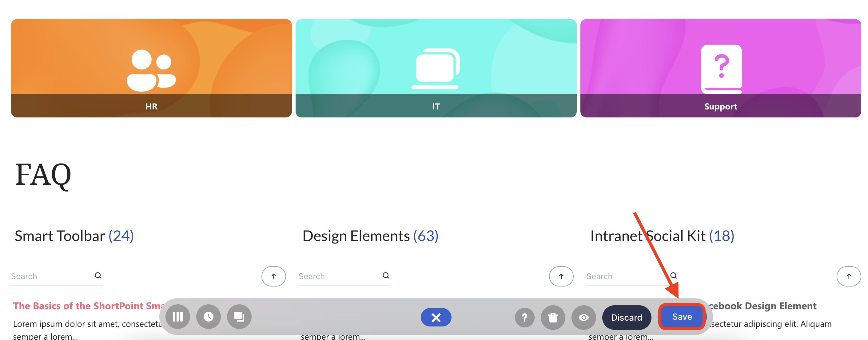This screenshot has width=868, height=340.
Task: Collapse Design Elements list with up arrow
Action: coord(561,276)
